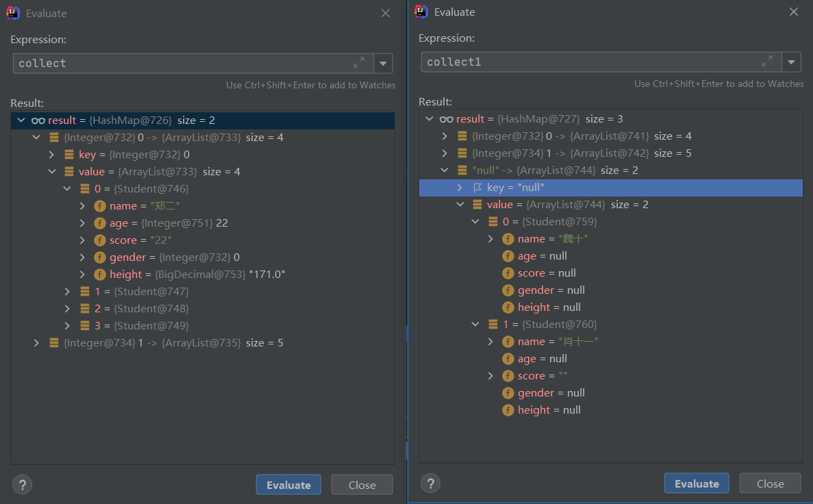Close the right Evaluate window
Viewport: 813px width, 504px height.
793,12
